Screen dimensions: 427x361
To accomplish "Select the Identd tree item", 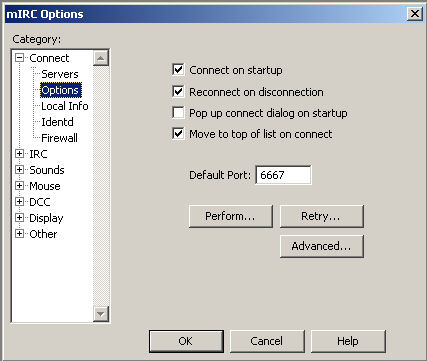I will [x=57, y=122].
